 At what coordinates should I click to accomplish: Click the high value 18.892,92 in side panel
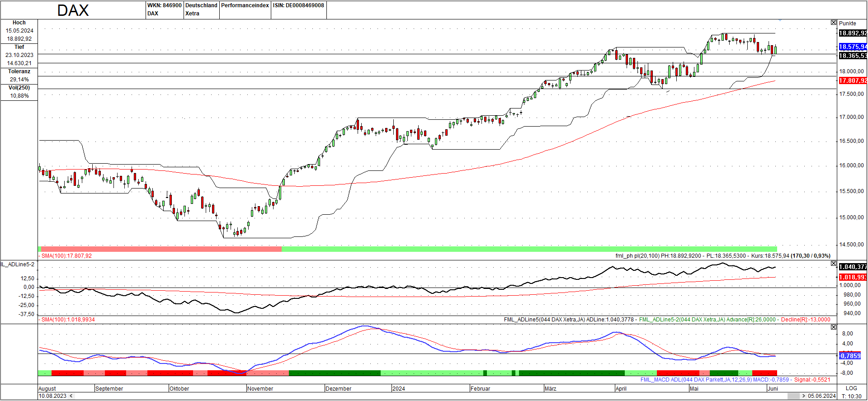click(19, 39)
